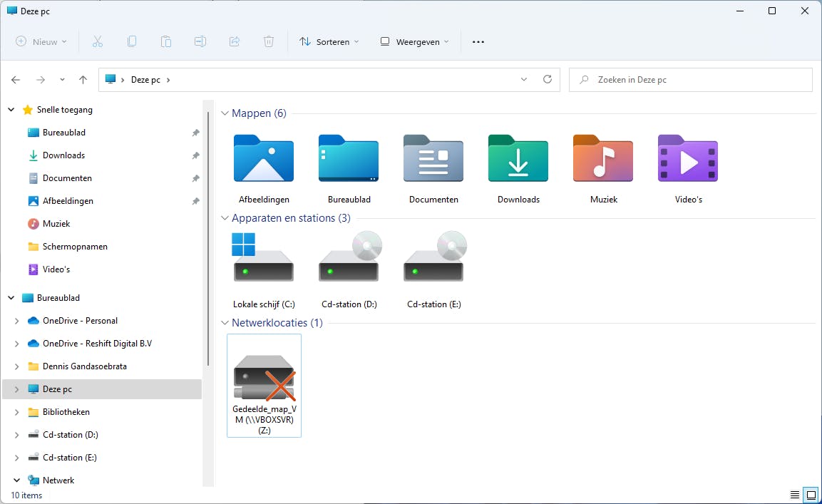This screenshot has height=504, width=822.
Task: Collapse the Apparaten en stations (3) group
Action: click(x=225, y=218)
